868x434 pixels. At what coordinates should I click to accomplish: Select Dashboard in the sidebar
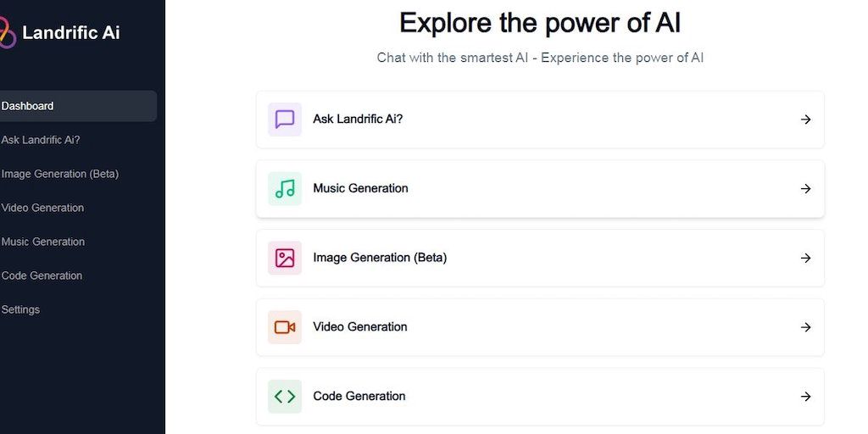[x=28, y=106]
